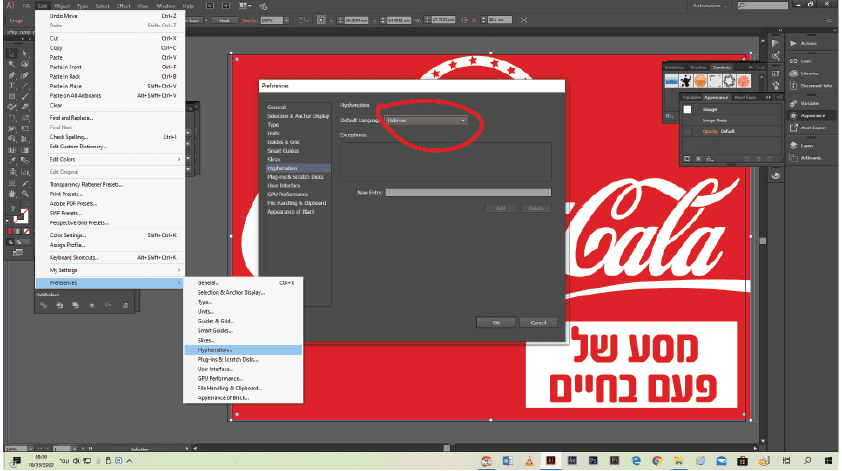This screenshot has height=471, width=842.
Task: Expand the Edit Colors submenu
Action: coord(110,160)
